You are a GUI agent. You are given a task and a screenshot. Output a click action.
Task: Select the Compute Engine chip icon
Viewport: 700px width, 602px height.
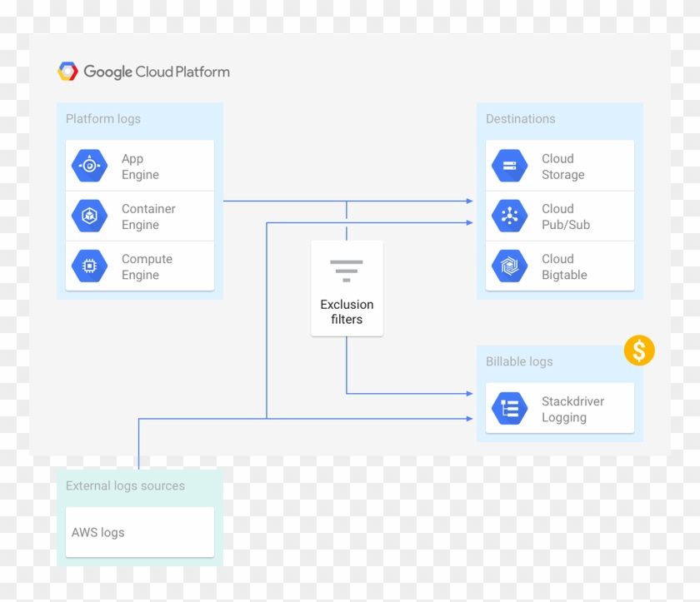87,265
